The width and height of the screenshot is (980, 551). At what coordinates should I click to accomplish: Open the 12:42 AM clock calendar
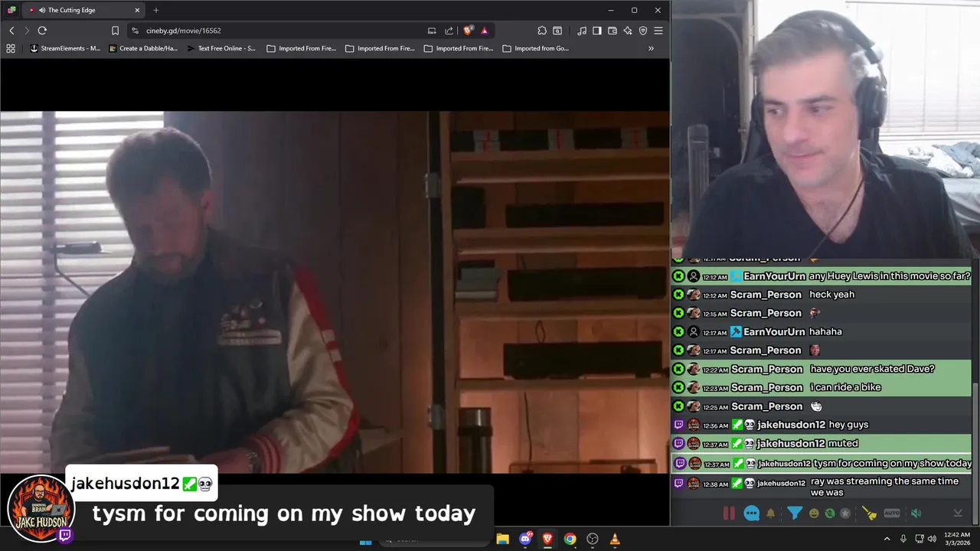pyautogui.click(x=957, y=539)
